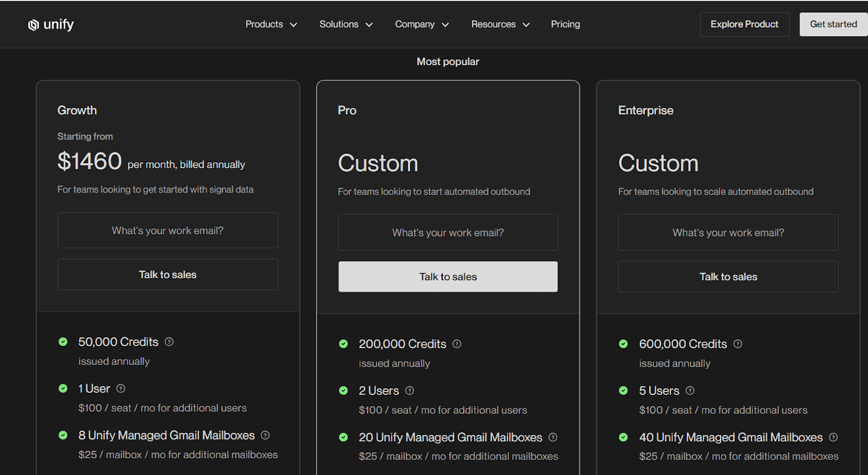Click the $1460 price text
This screenshot has height=475, width=868.
90,161
